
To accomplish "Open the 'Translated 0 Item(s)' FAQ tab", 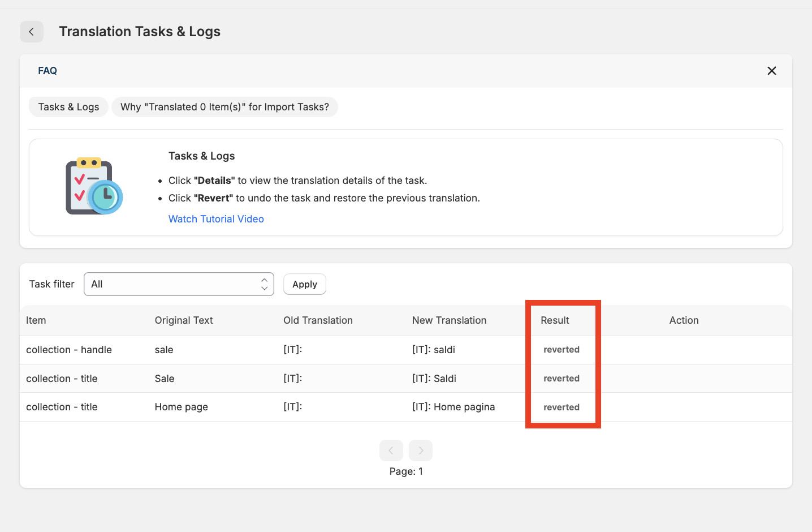I will [224, 107].
